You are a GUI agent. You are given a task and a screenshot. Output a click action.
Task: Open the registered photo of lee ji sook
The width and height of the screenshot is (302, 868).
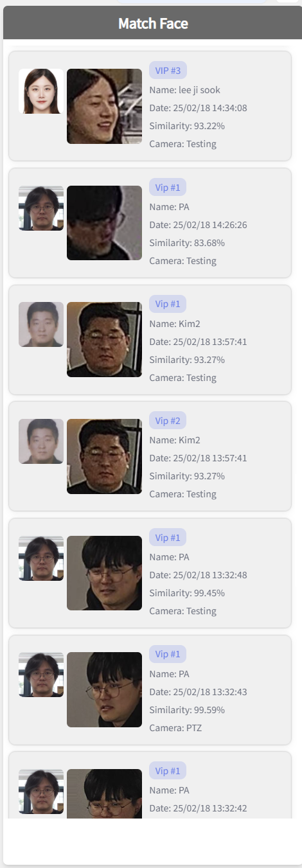41,91
